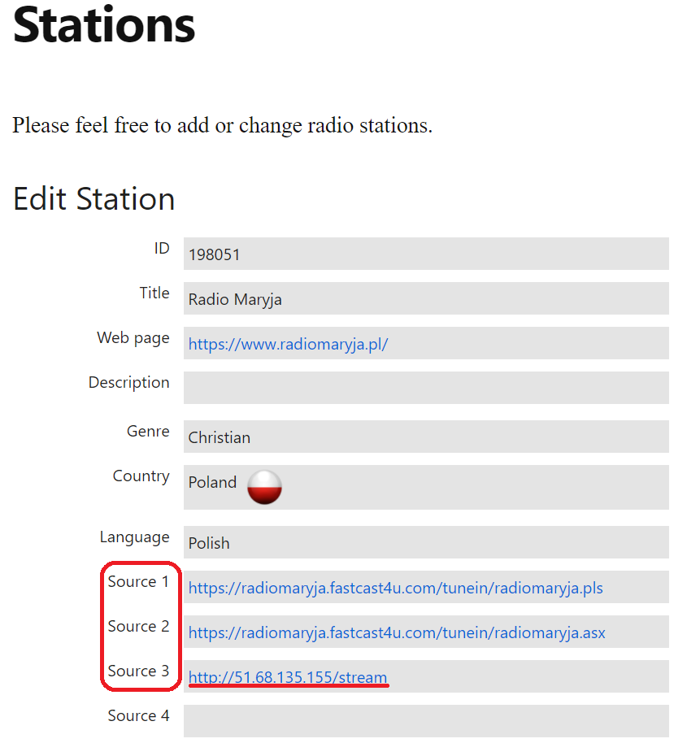Open the Source 1 radiomaryja.pls link

tap(396, 588)
